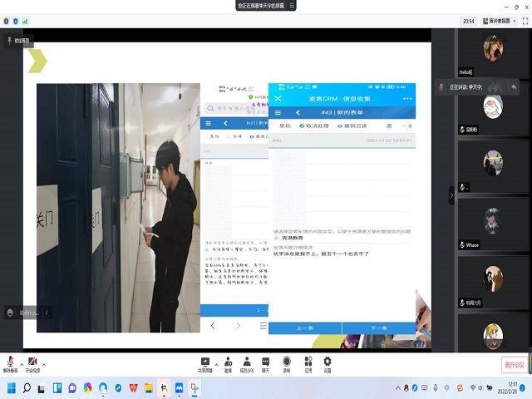The width and height of the screenshot is (532, 399).
Task: Open the Chat panel icon
Action: (266, 365)
